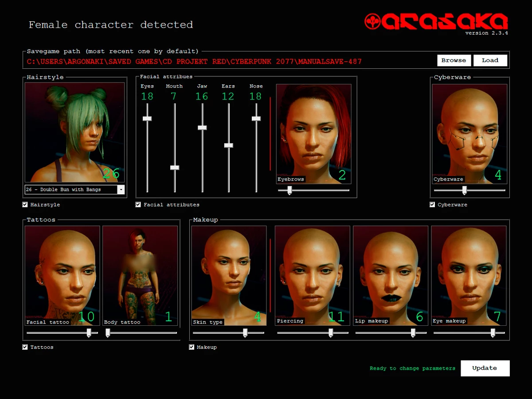Uncheck the Makeup checkbox

[192, 347]
